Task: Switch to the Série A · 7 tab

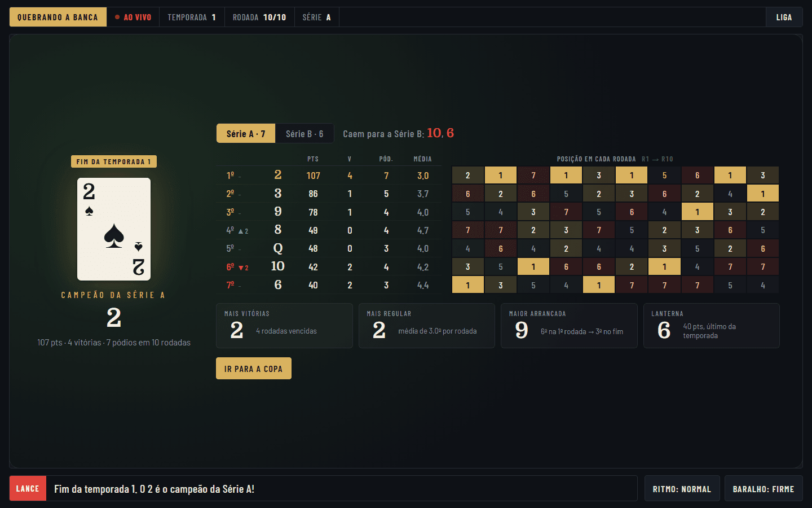Action: point(246,134)
